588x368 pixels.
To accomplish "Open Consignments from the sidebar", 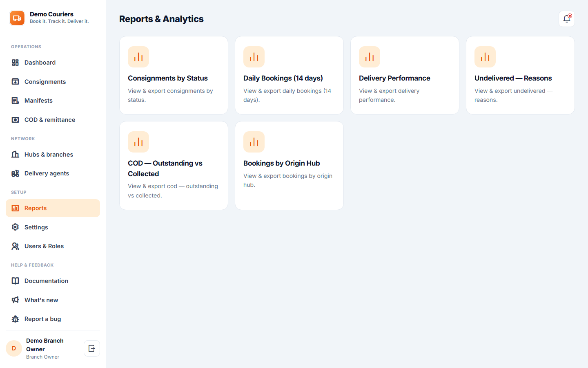I will click(53, 82).
